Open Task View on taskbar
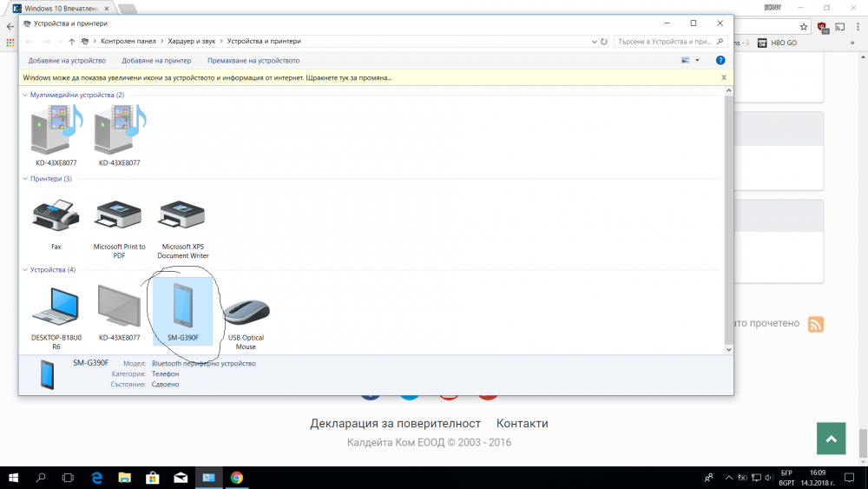Viewport: 868px width, 489px height. tap(68, 478)
